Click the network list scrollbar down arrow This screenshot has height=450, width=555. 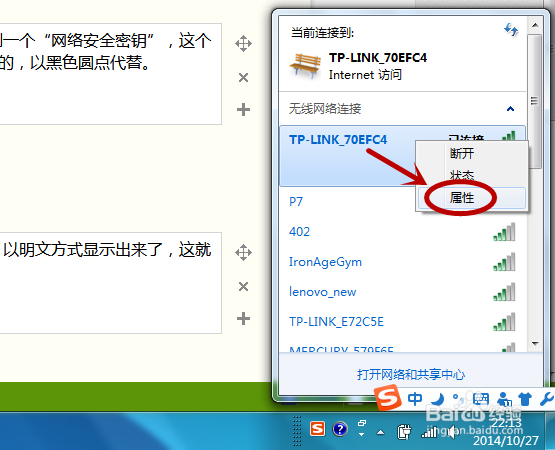tap(535, 343)
